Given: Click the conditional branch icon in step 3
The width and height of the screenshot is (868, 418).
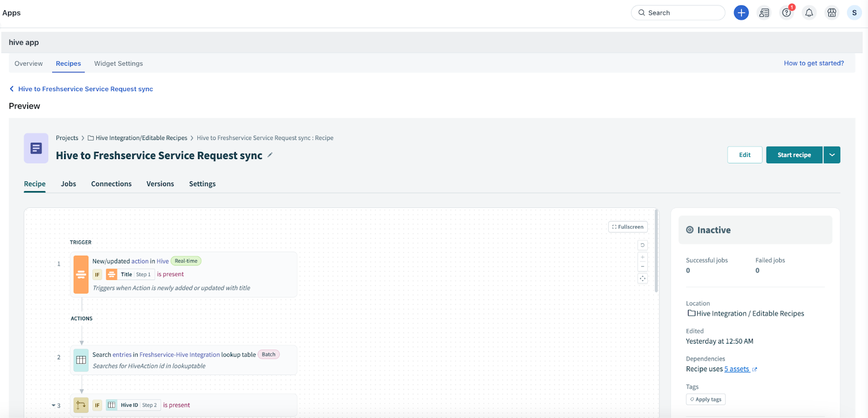Looking at the screenshot, I should pos(81,405).
